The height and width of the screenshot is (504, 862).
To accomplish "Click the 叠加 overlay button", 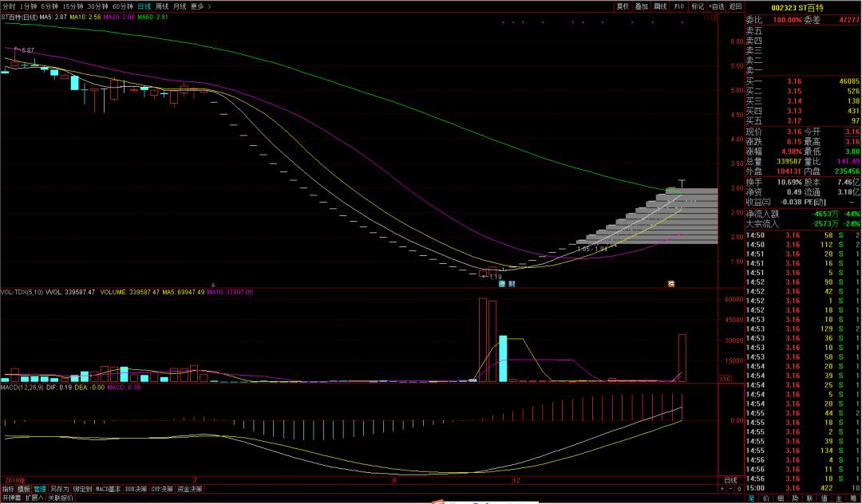I will [x=642, y=6].
